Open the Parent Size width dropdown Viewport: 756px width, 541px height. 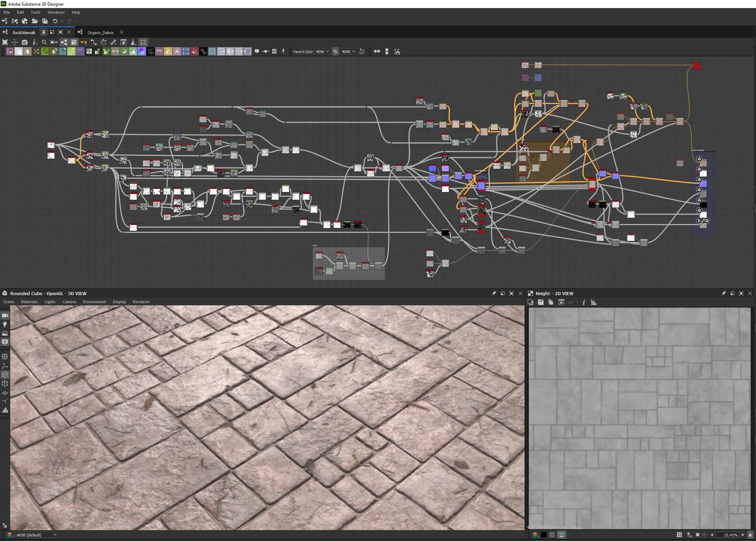point(322,52)
